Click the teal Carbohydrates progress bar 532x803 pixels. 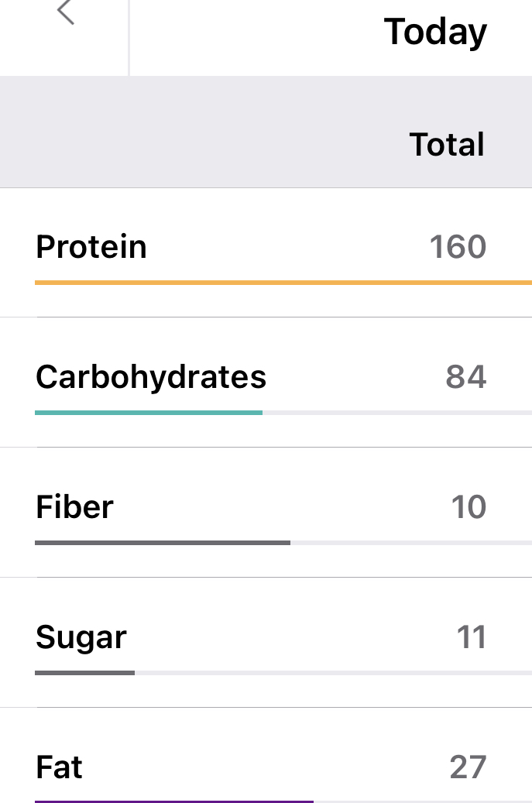[x=149, y=413]
